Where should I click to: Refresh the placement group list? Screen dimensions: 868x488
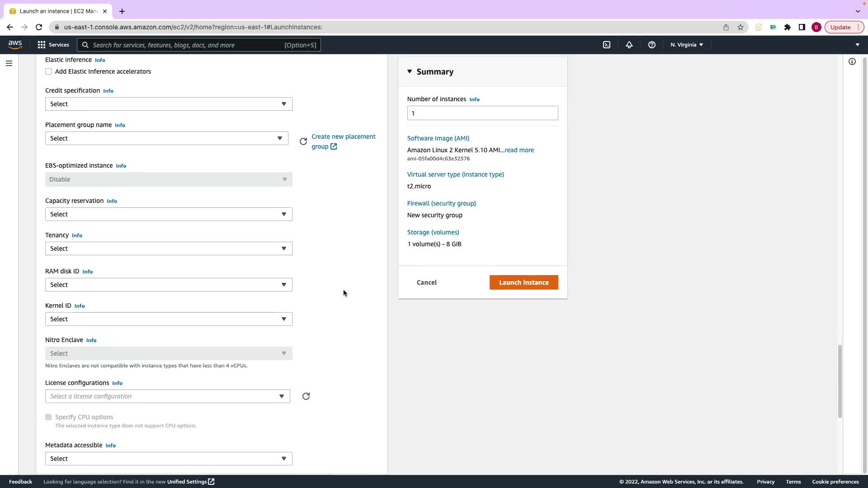tap(303, 141)
